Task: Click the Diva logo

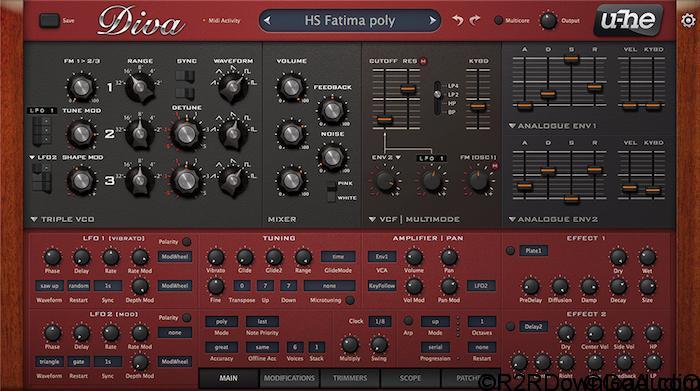Action: pyautogui.click(x=141, y=21)
